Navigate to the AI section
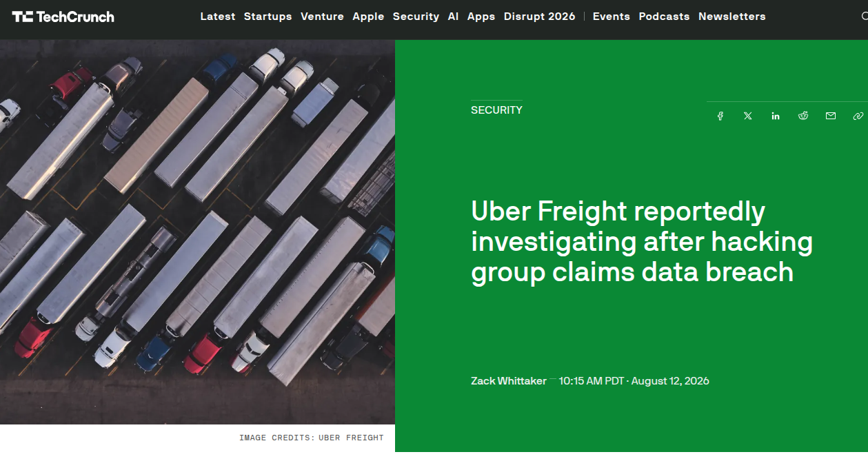The width and height of the screenshot is (868, 461). [x=453, y=17]
